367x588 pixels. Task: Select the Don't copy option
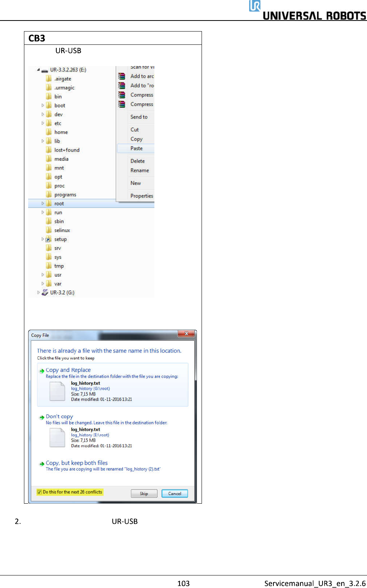[x=113, y=431]
